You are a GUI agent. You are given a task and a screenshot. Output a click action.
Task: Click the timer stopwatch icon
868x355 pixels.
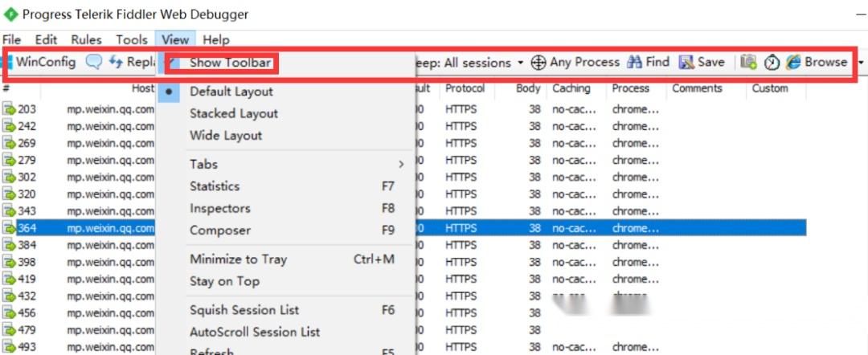pyautogui.click(x=772, y=63)
